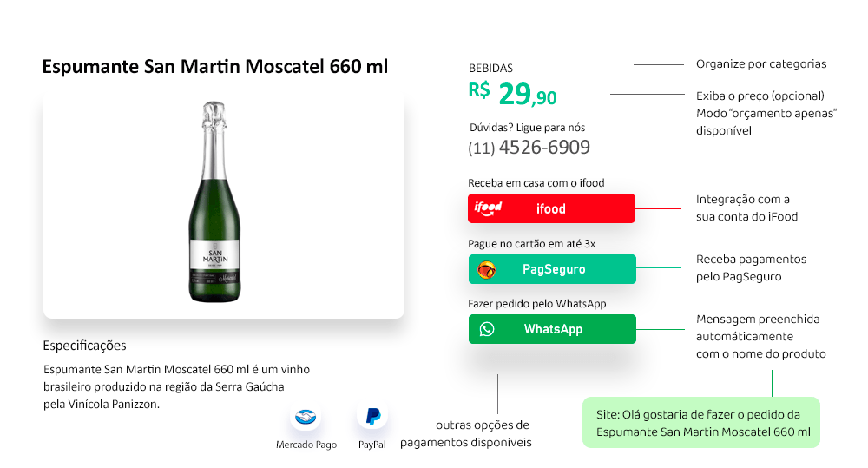Click the Mercado Pago label text

click(x=306, y=445)
